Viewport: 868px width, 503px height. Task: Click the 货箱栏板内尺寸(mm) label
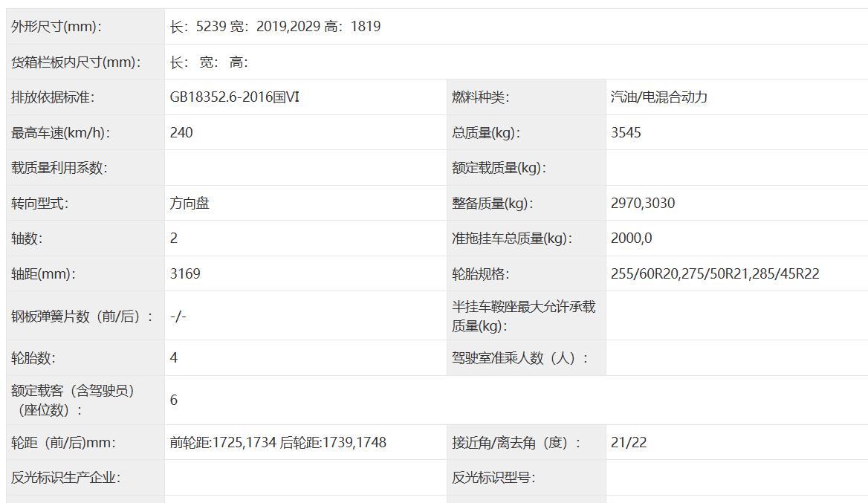[76, 62]
